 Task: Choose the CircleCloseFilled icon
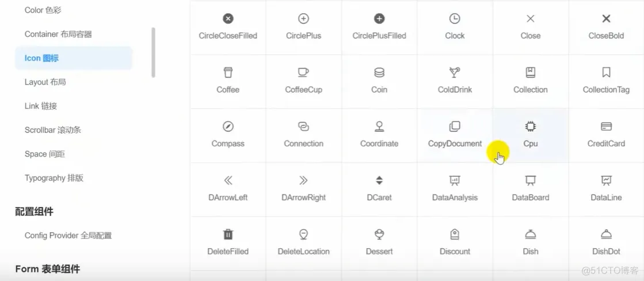pyautogui.click(x=228, y=18)
